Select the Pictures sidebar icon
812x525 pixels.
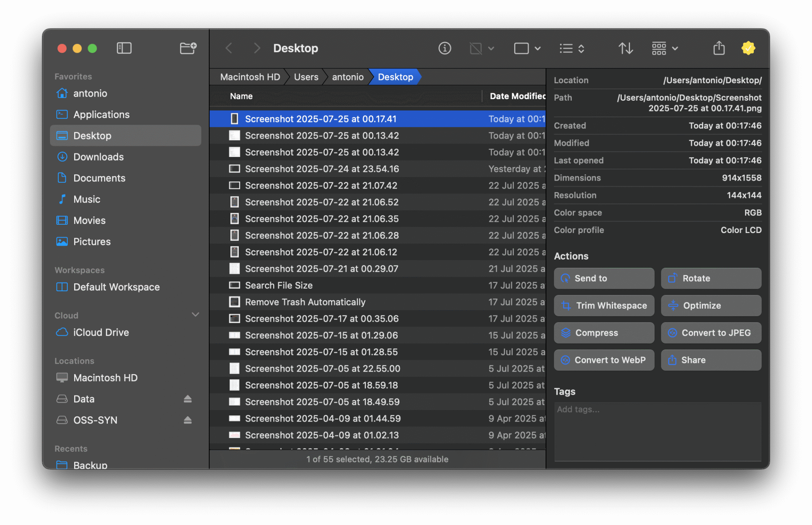click(62, 241)
